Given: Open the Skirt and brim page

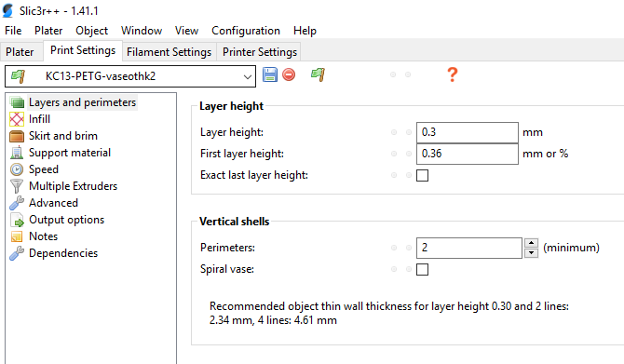Looking at the screenshot, I should coord(63,136).
